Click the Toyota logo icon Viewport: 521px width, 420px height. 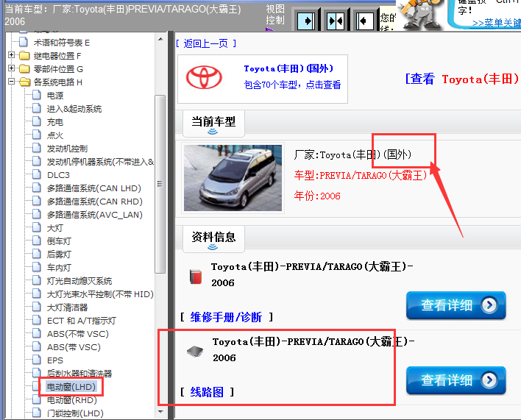coord(204,77)
